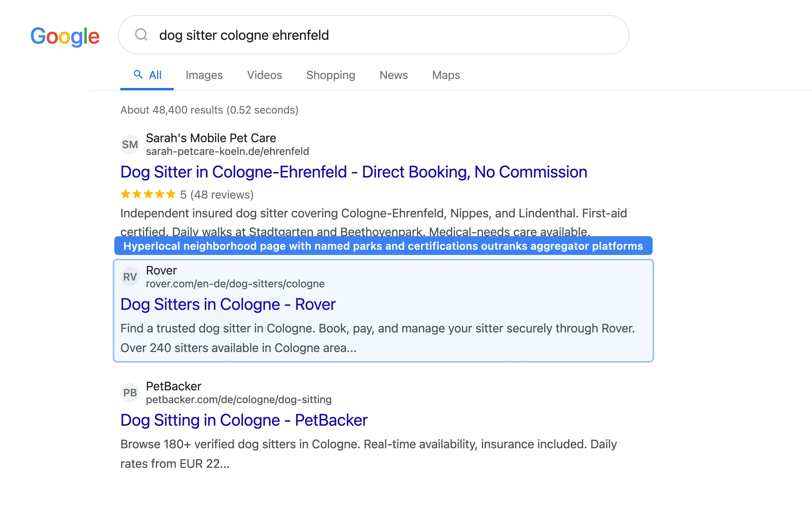Switch to the Maps tab
Viewport: 812px width, 525px height.
pos(446,75)
